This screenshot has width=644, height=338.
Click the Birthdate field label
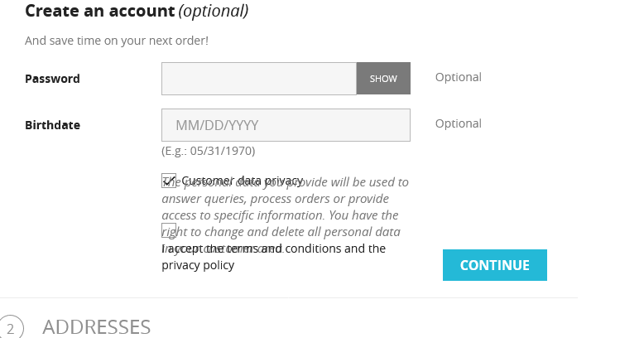click(x=52, y=125)
